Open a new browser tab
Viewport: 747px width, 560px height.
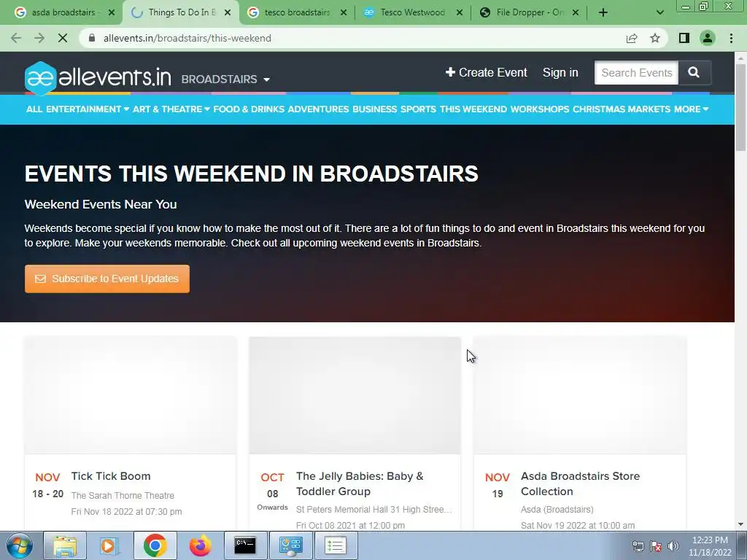(603, 12)
